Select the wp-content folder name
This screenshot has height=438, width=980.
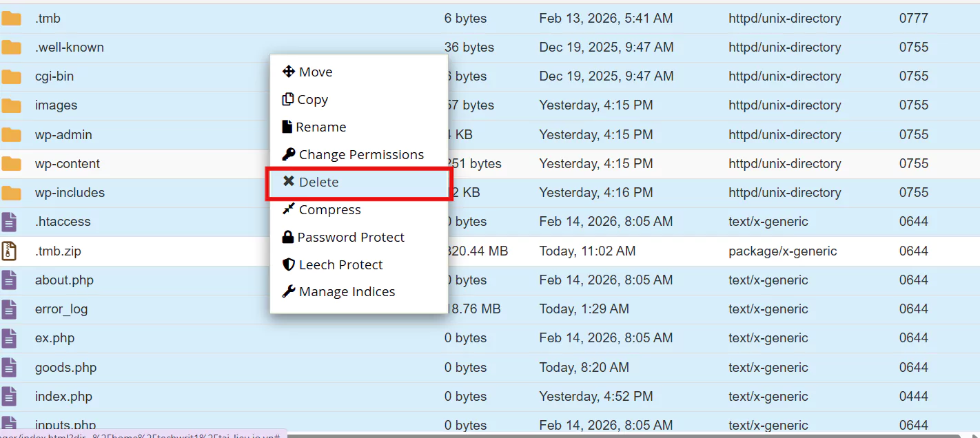click(68, 164)
